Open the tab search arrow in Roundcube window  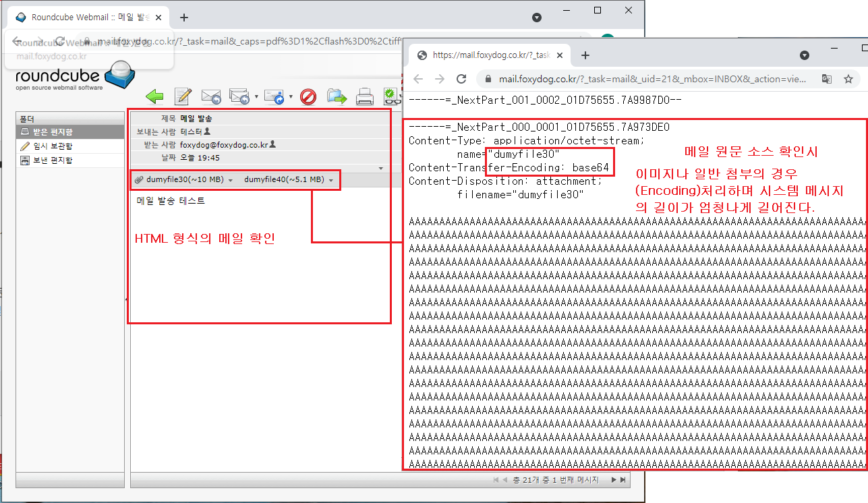537,18
